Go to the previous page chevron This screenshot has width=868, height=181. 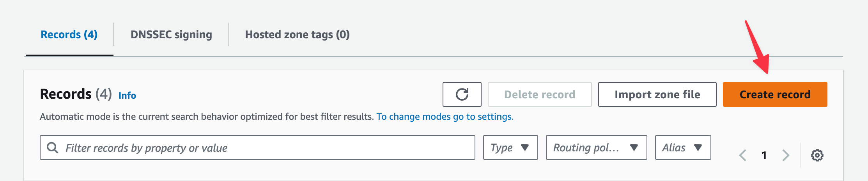click(x=743, y=155)
